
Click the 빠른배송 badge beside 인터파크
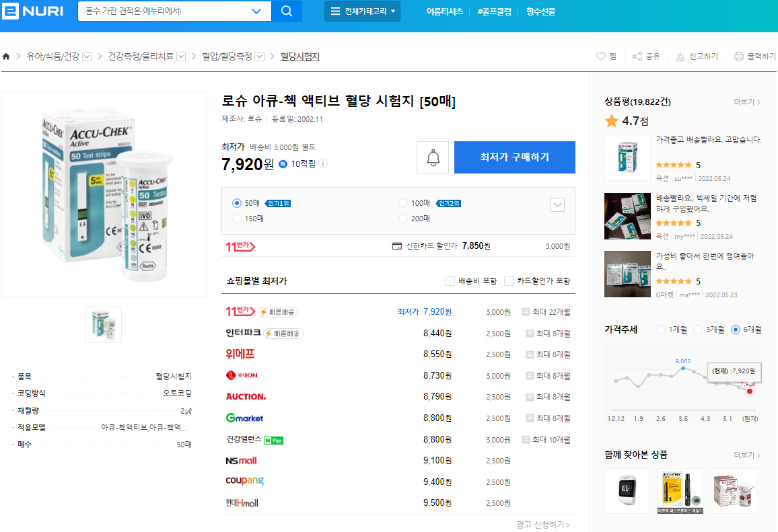click(283, 334)
